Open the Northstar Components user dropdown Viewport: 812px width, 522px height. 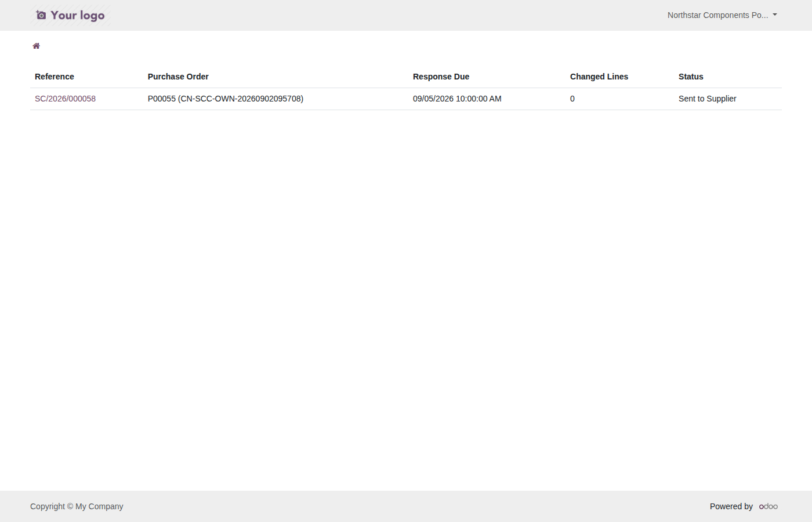[x=722, y=15]
